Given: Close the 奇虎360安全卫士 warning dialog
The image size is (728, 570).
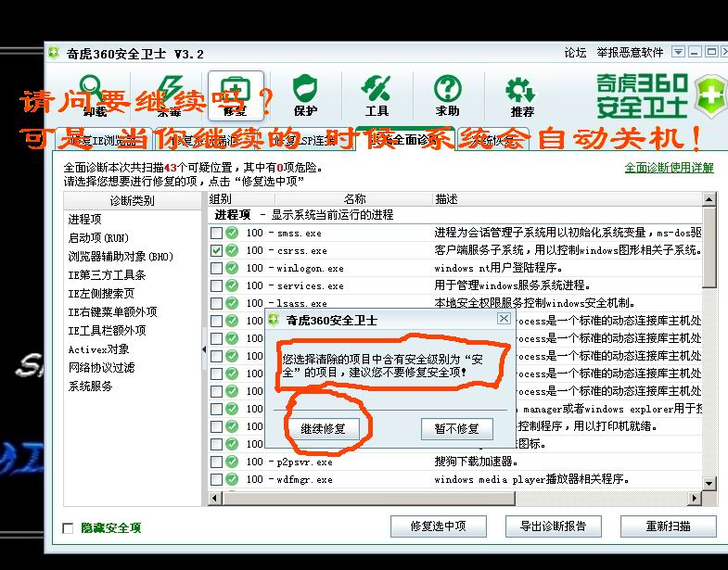Looking at the screenshot, I should pyautogui.click(x=504, y=319).
